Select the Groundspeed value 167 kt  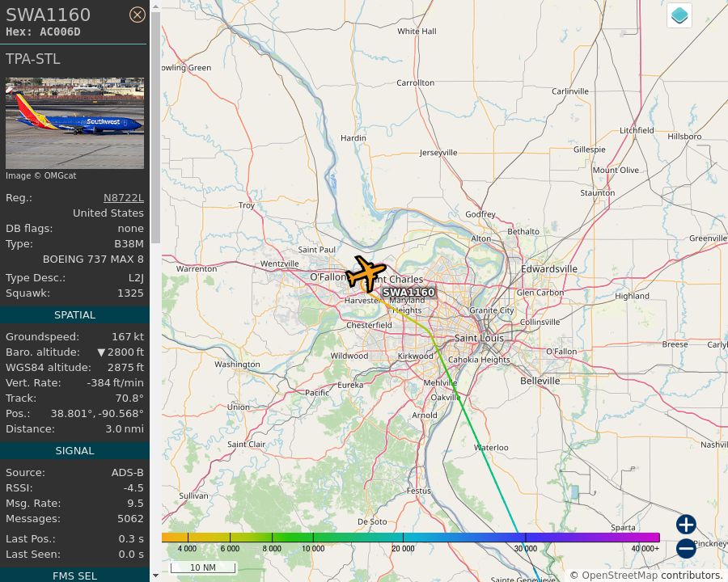[128, 336]
